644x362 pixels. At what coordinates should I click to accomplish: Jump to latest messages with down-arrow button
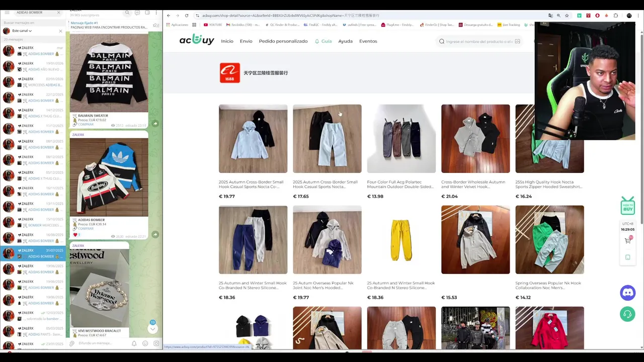coord(152,328)
